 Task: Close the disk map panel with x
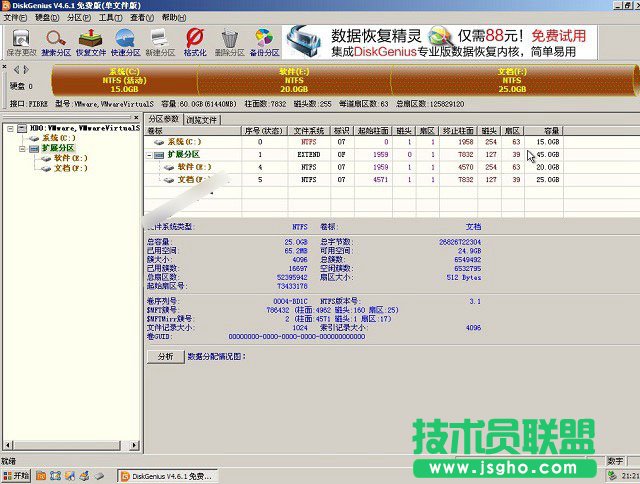click(x=4, y=67)
